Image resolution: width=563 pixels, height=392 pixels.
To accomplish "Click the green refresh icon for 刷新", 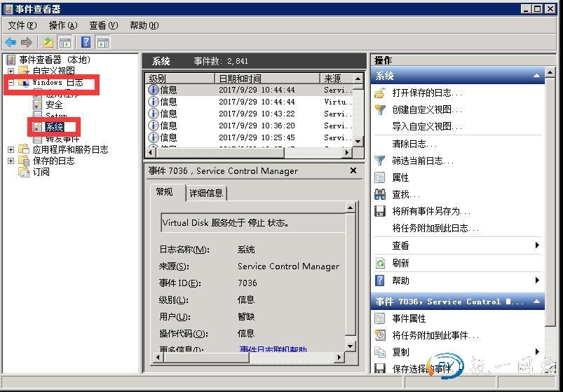I will pyautogui.click(x=380, y=263).
